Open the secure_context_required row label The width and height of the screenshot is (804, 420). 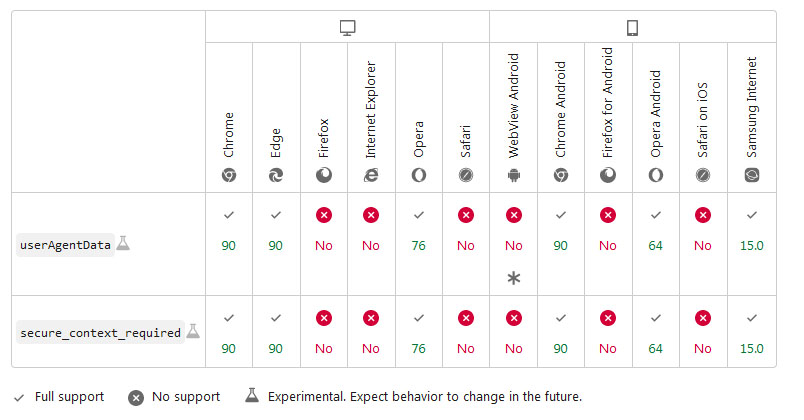[x=100, y=332]
